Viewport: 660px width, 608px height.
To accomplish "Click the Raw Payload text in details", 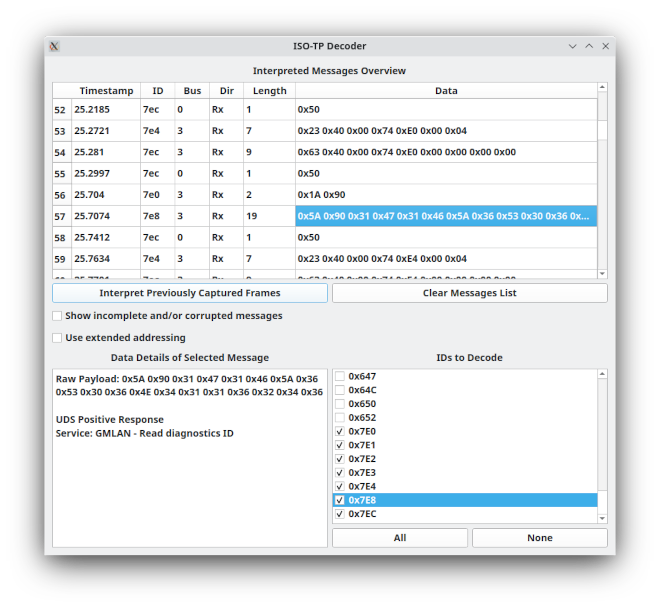I will [189, 386].
